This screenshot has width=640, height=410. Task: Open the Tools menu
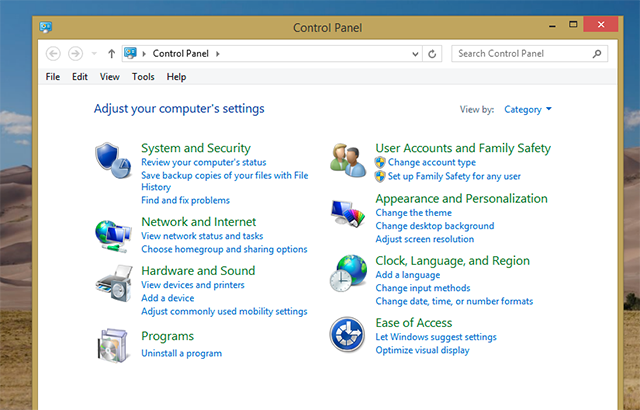coord(143,77)
